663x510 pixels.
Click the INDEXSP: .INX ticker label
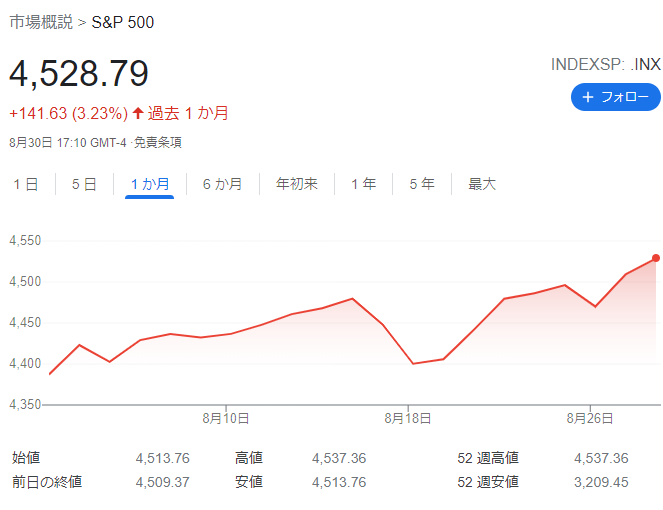[x=605, y=64]
